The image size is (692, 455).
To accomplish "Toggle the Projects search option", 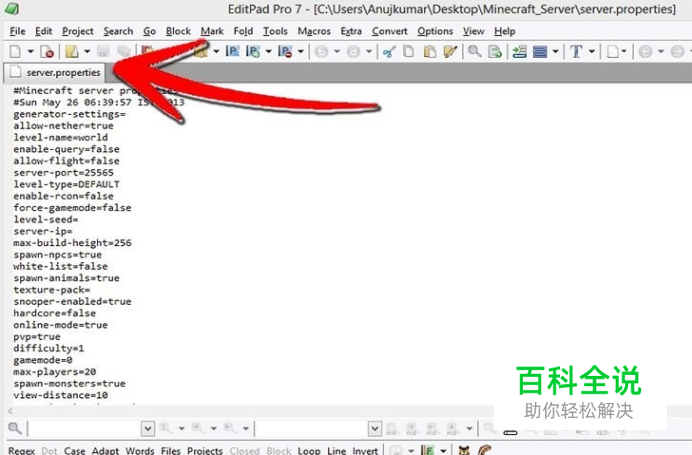I will [x=205, y=451].
